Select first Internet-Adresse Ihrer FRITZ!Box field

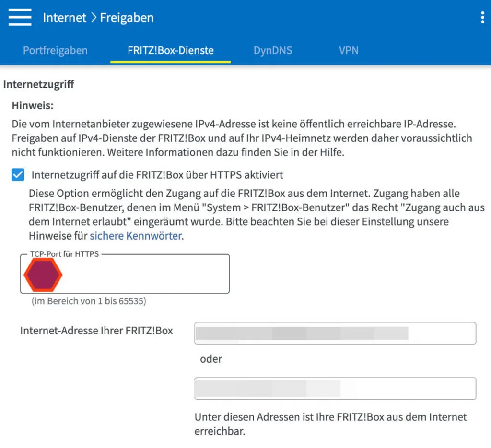[335, 333]
